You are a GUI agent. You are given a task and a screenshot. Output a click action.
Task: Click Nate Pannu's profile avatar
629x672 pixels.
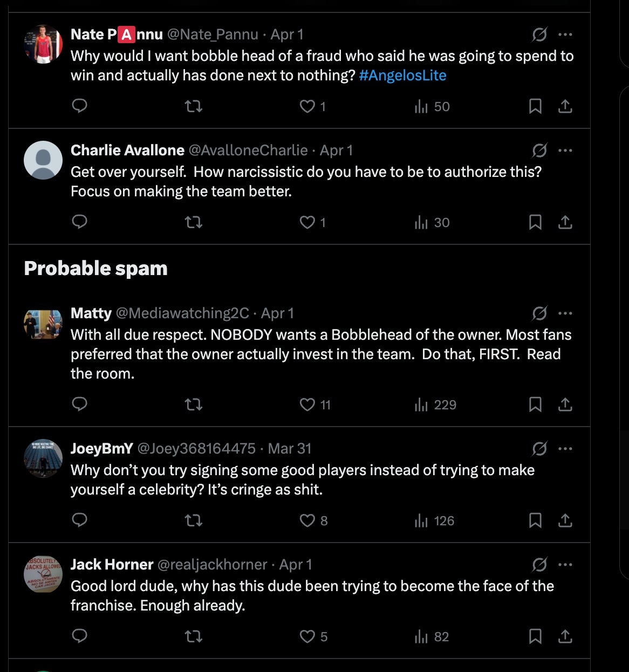pos(43,44)
